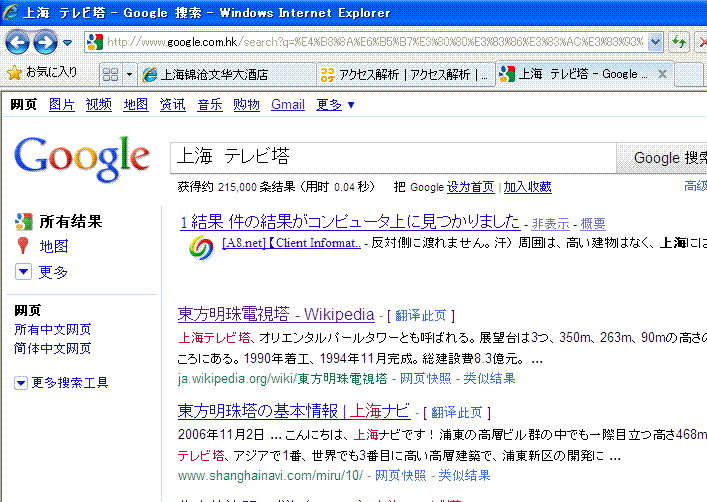Click 概要 link beside desktop results
This screenshot has width=707, height=502.
click(x=593, y=224)
